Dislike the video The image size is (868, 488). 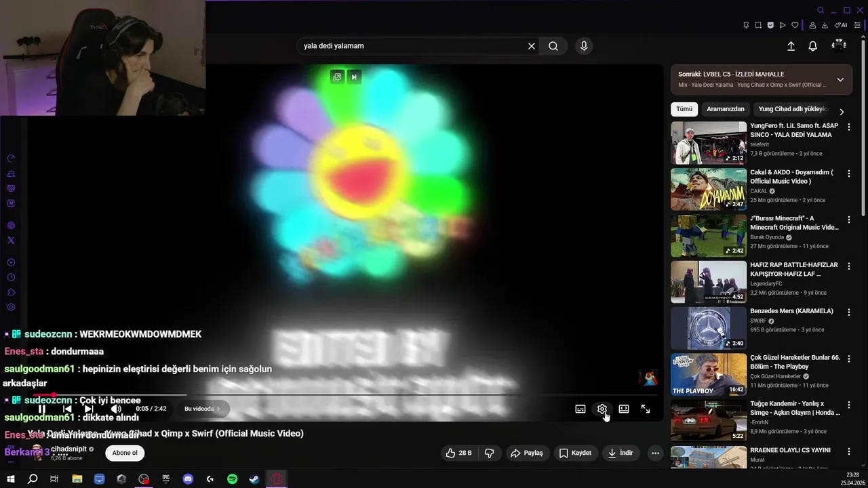(489, 453)
